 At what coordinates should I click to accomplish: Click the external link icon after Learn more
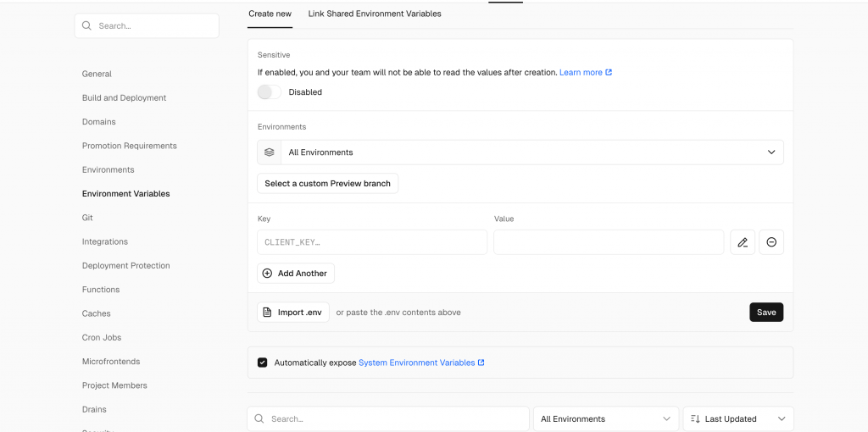(609, 73)
